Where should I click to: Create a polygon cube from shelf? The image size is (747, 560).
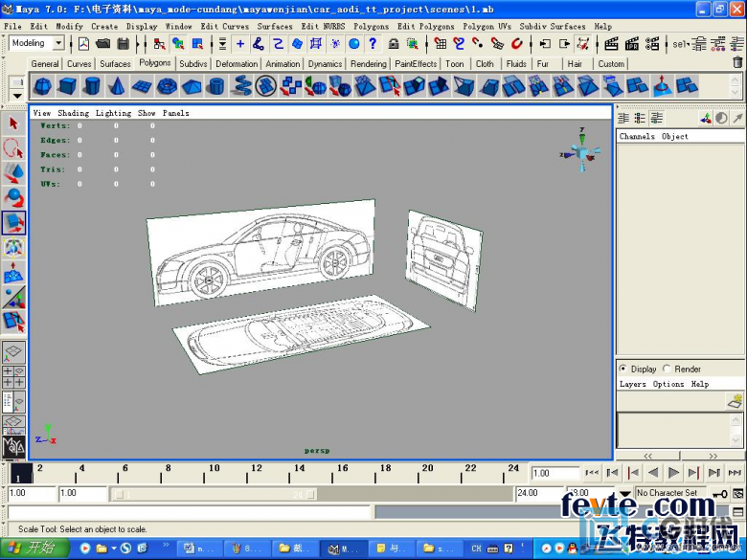67,86
